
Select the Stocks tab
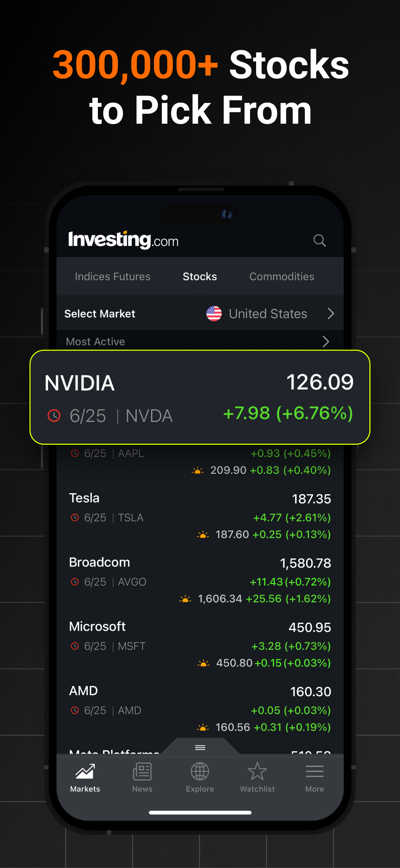tap(200, 277)
